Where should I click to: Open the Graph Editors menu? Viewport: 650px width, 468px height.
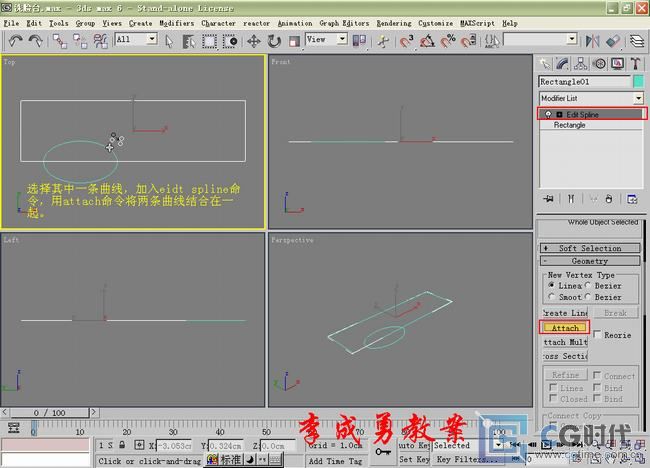pos(344,23)
